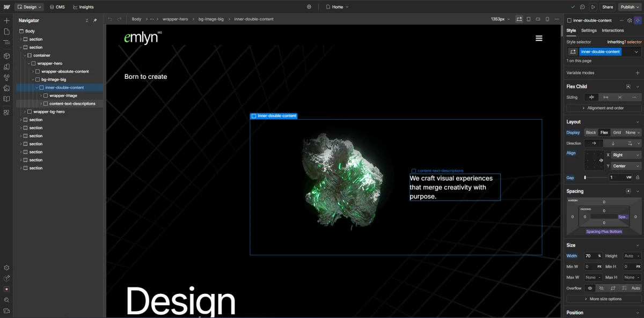644x318 pixels.
Task: Open the Settings tab in right panel
Action: click(589, 31)
